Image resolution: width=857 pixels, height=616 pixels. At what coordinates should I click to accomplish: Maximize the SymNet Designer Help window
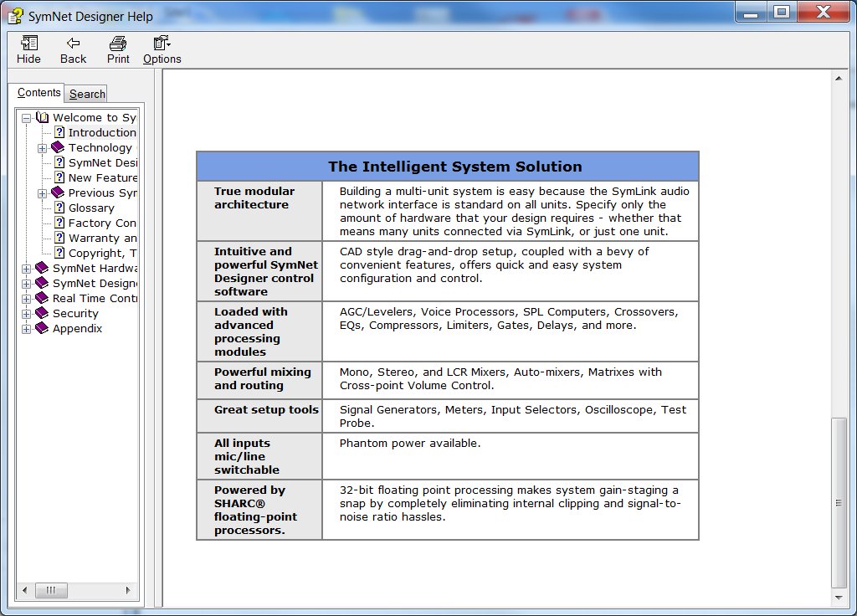coord(782,12)
